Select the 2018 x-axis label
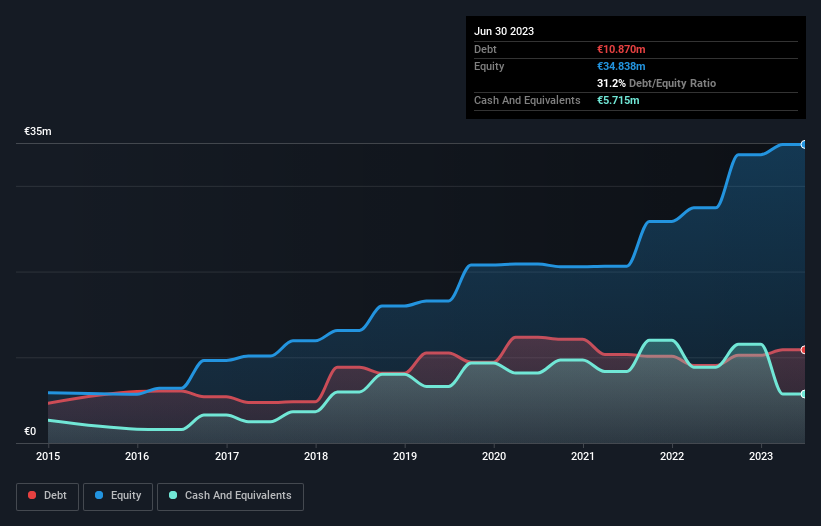821x526 pixels. pyautogui.click(x=316, y=456)
